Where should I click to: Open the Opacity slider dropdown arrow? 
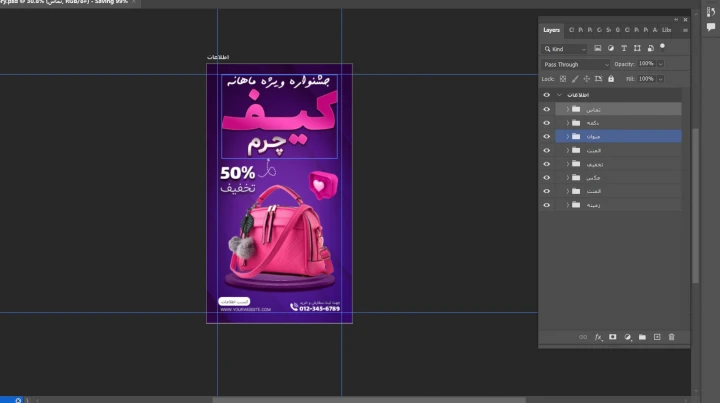pos(661,64)
